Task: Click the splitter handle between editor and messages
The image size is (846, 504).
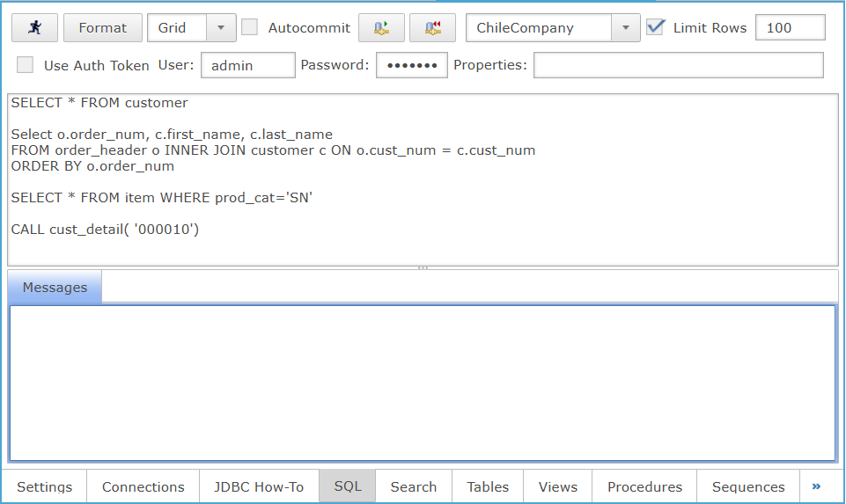Action: (x=423, y=267)
